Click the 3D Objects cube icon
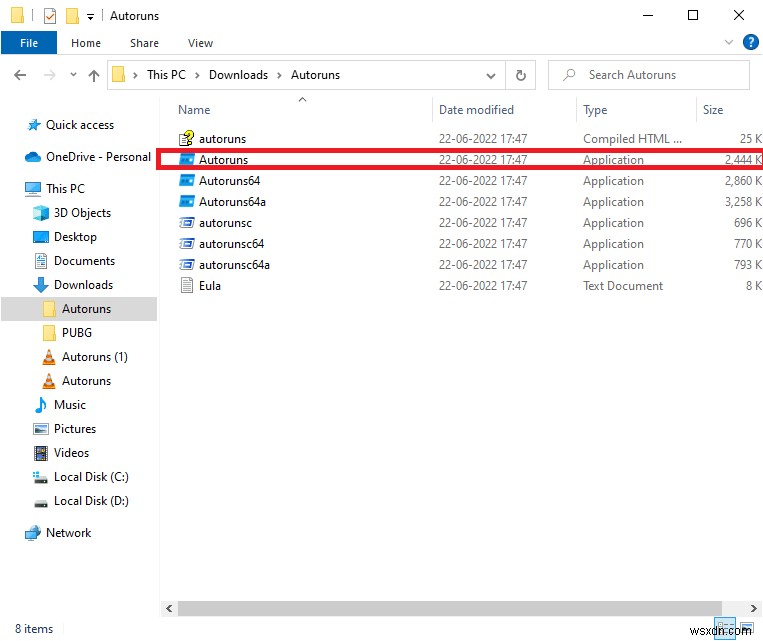Viewport: 763px width, 641px height. pos(41,213)
